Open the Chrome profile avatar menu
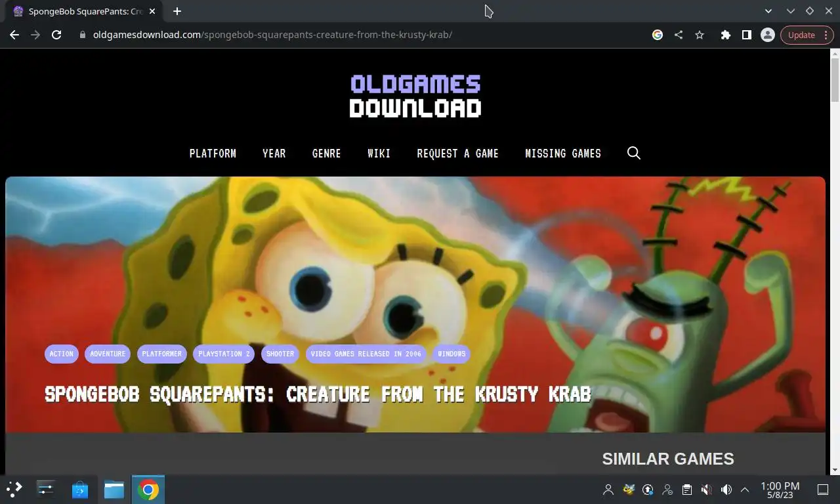Screen dimensions: 840x504 click(767, 35)
